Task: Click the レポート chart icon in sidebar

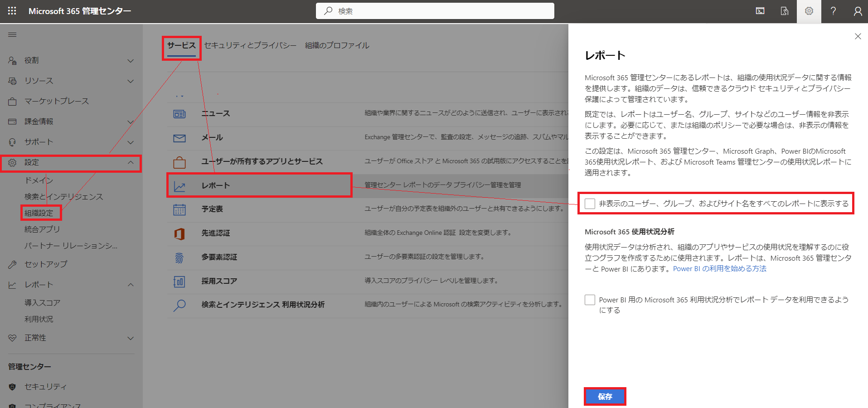Action: 12,285
